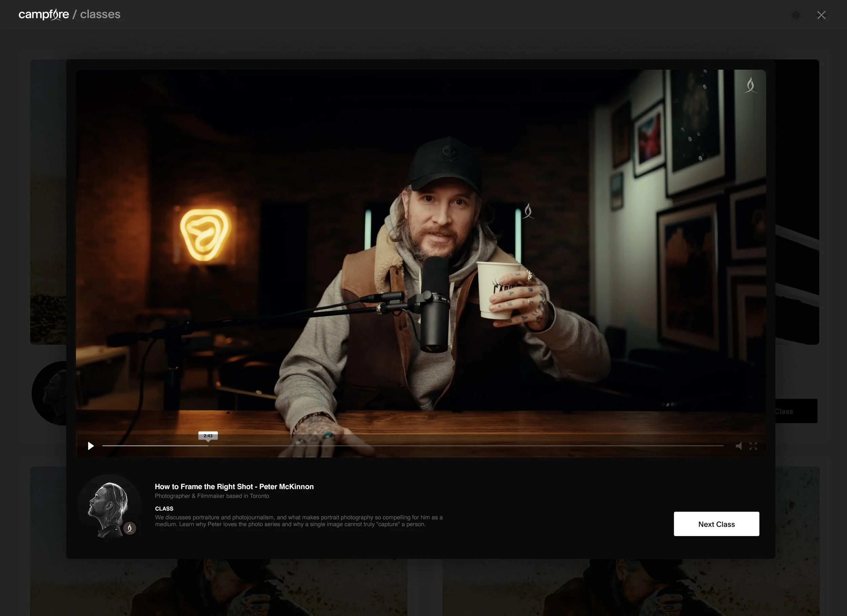Click the campfire logo in the header
This screenshot has height=616, width=847.
(x=44, y=15)
